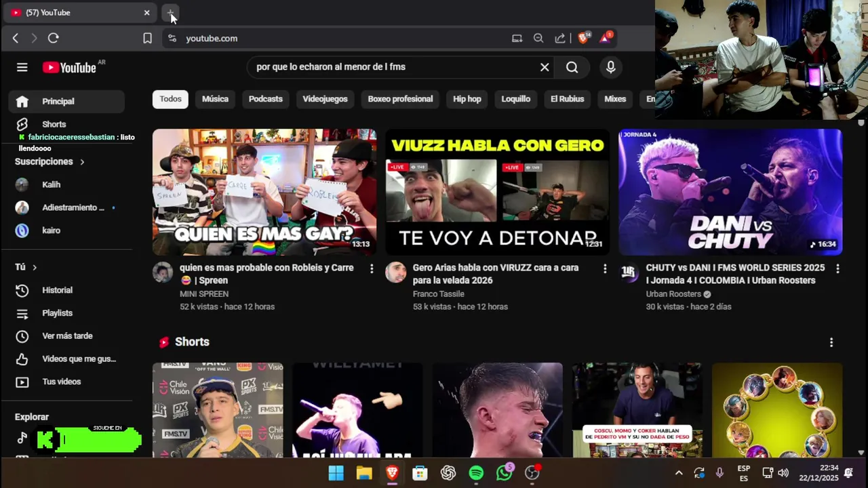Viewport: 868px width, 488px height.
Task: Select the Música filter chip
Action: [x=215, y=99]
